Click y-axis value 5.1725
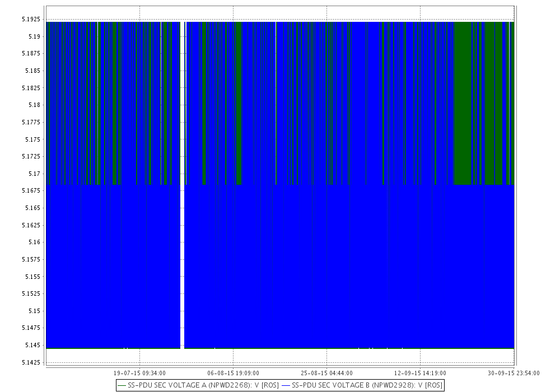The height and width of the screenshot is (392, 560). click(x=31, y=156)
